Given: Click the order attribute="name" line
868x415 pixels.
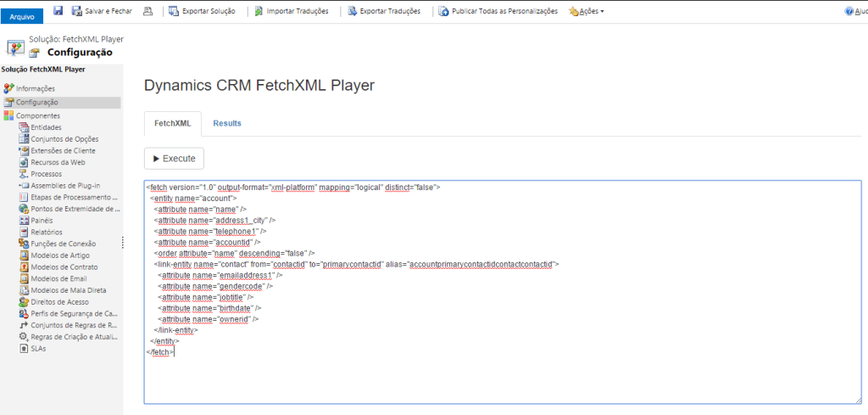Looking at the screenshot, I should 234,253.
